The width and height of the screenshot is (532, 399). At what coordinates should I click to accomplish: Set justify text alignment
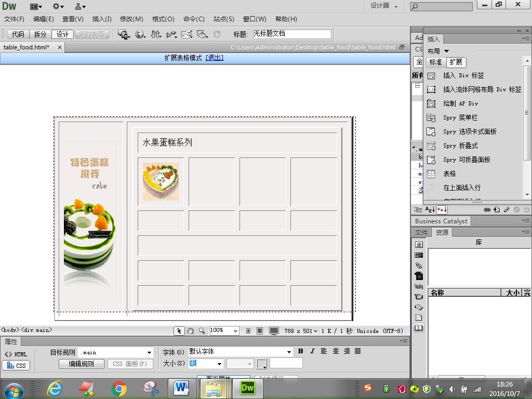pyautogui.click(x=358, y=351)
